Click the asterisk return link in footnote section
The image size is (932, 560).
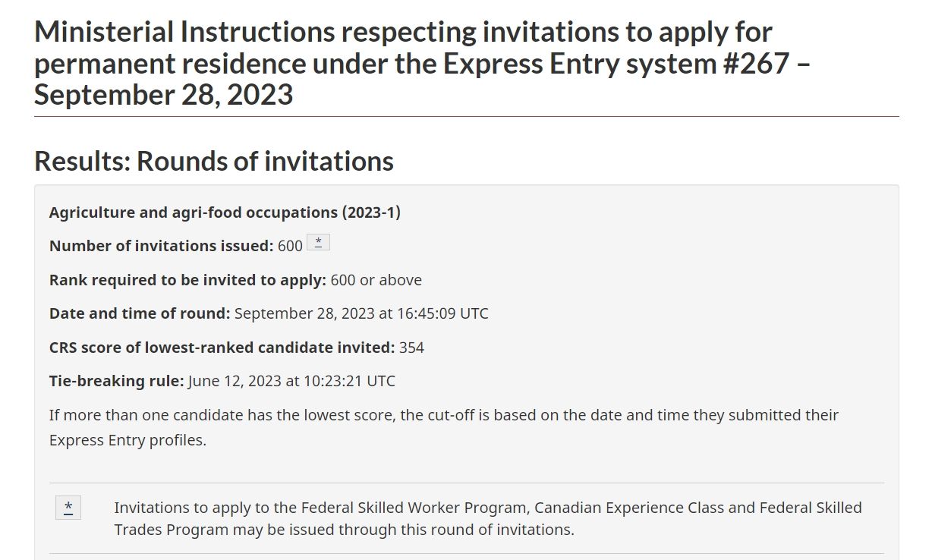coord(68,508)
